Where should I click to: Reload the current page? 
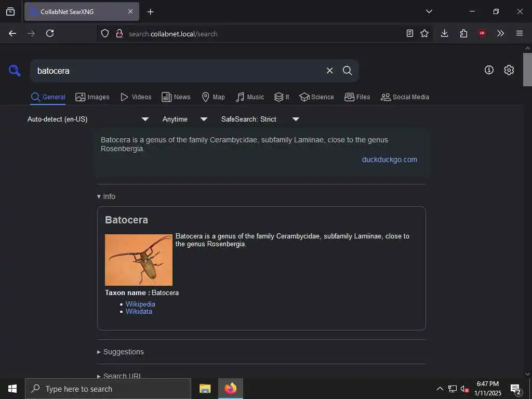point(50,33)
